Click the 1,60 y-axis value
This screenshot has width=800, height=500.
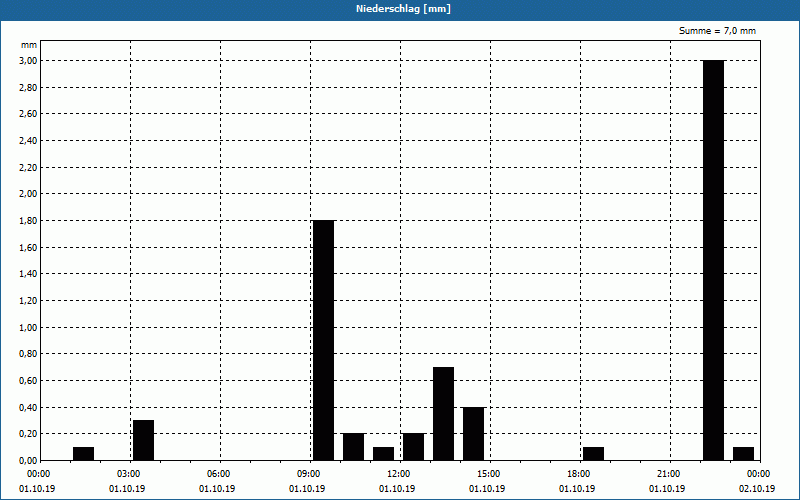tap(28, 247)
